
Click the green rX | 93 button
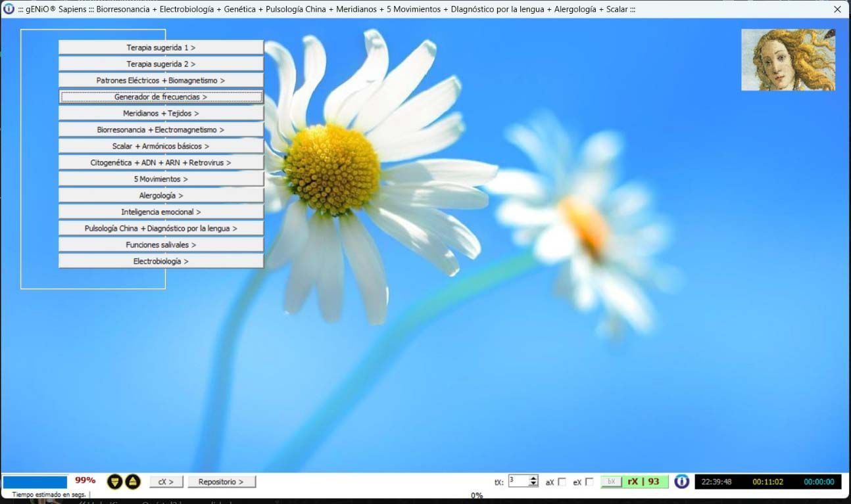click(643, 482)
